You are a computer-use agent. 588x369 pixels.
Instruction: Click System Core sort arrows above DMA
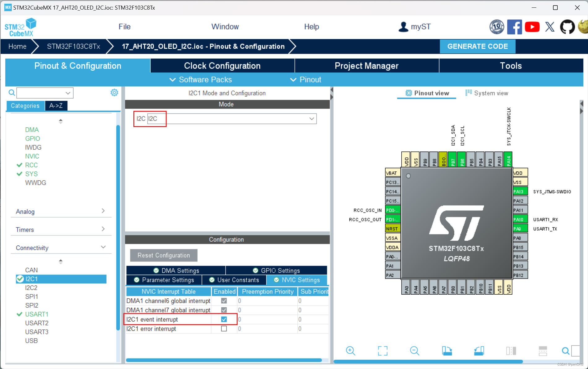[61, 121]
